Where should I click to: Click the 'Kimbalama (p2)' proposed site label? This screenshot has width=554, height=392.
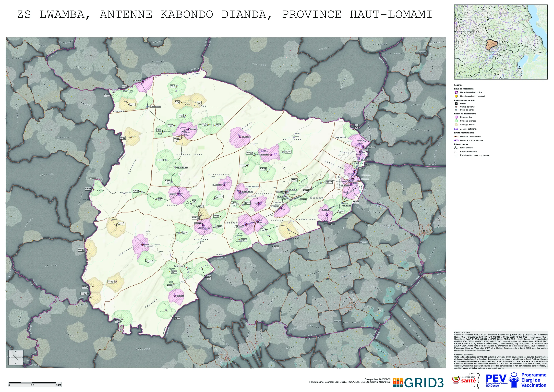point(329,182)
